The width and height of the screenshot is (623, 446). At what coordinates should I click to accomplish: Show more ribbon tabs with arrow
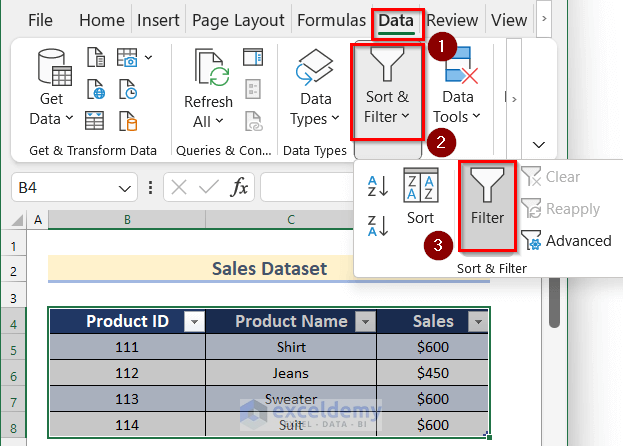544,19
